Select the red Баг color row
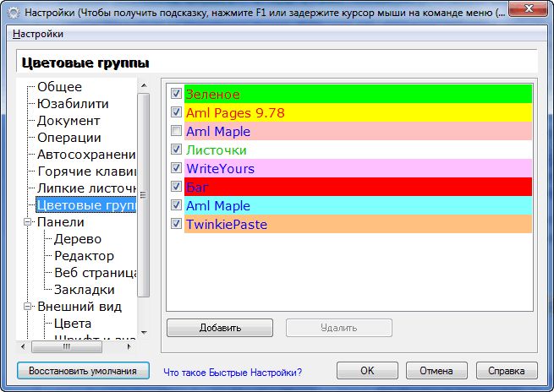 click(x=358, y=187)
